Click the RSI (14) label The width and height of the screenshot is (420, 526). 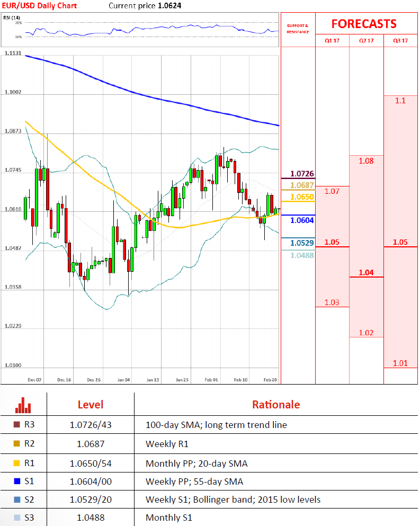click(12, 17)
